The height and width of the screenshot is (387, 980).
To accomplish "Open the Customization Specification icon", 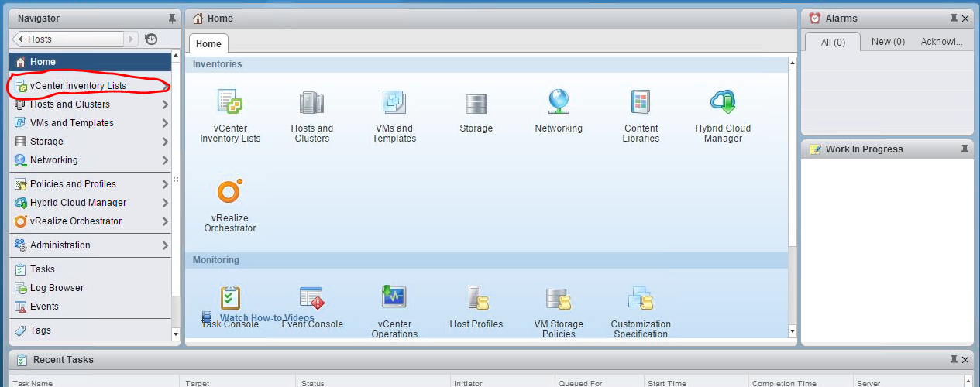I will pos(641,297).
